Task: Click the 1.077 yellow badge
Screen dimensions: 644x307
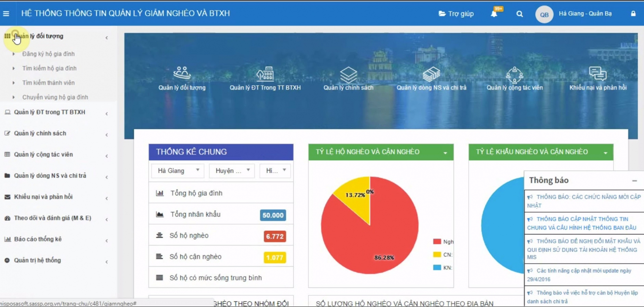Action: pyautogui.click(x=275, y=258)
